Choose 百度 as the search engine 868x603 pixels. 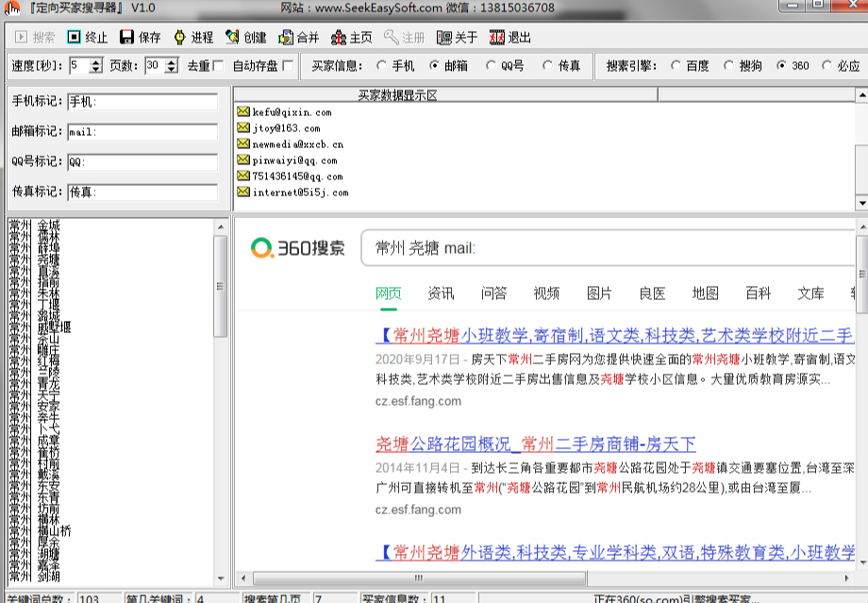(x=676, y=66)
